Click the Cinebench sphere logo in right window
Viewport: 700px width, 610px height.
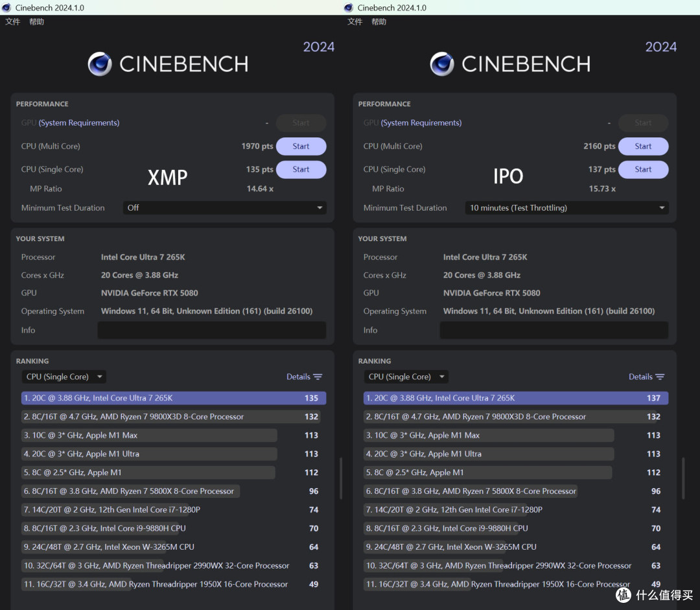tap(442, 64)
